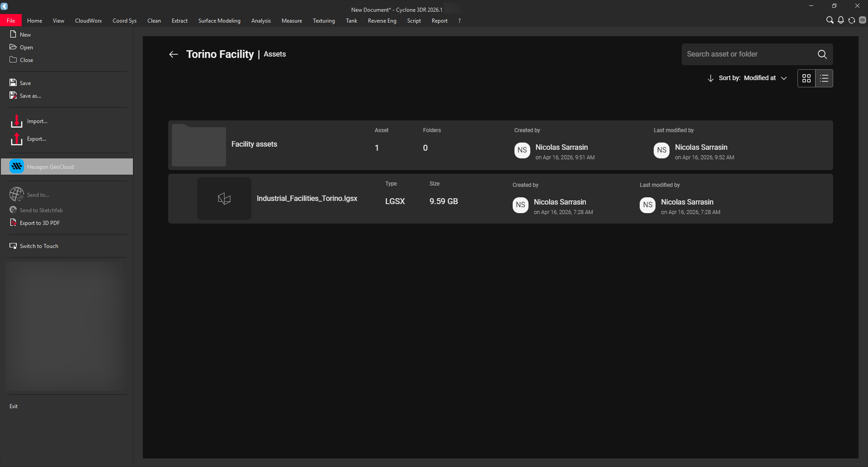Click the magnifier in the asset search box

click(x=822, y=54)
